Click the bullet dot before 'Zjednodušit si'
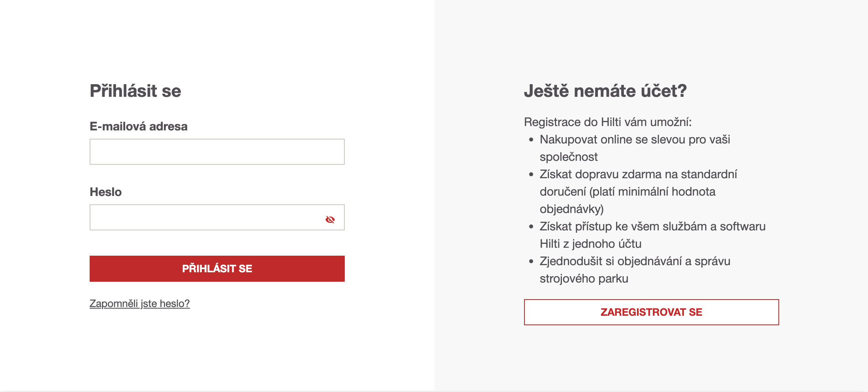The height and width of the screenshot is (392, 868). [x=531, y=261]
